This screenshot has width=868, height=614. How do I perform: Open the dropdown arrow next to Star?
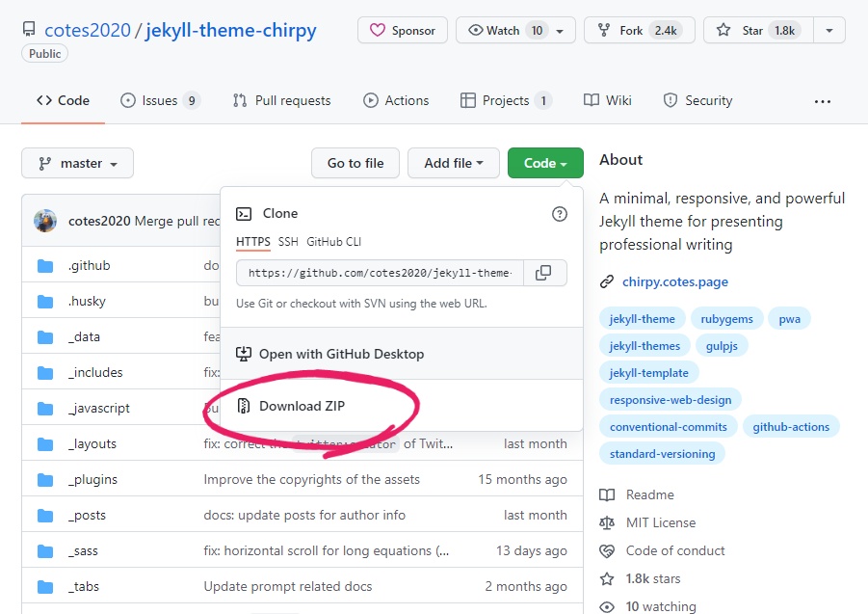[x=829, y=30]
